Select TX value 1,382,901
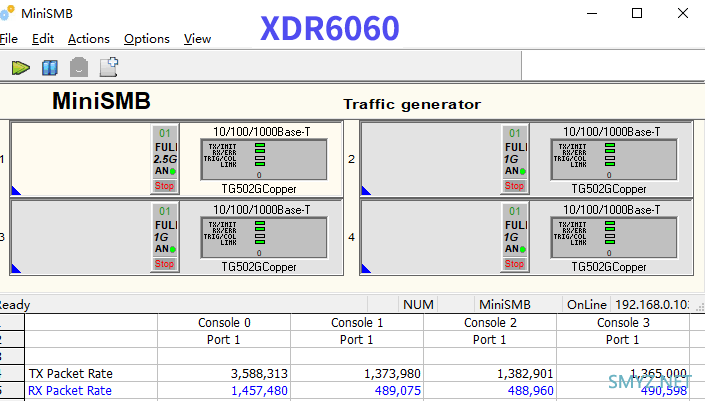 pyautogui.click(x=526, y=374)
